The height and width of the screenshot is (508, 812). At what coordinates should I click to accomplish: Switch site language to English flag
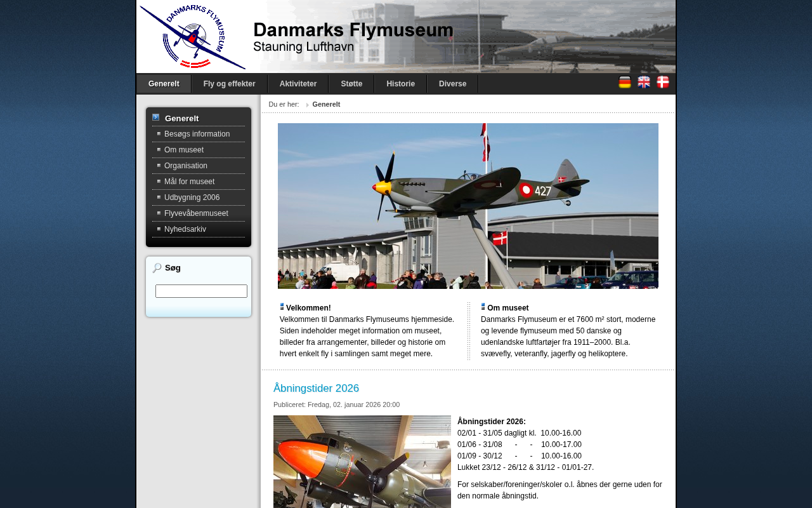(x=644, y=82)
